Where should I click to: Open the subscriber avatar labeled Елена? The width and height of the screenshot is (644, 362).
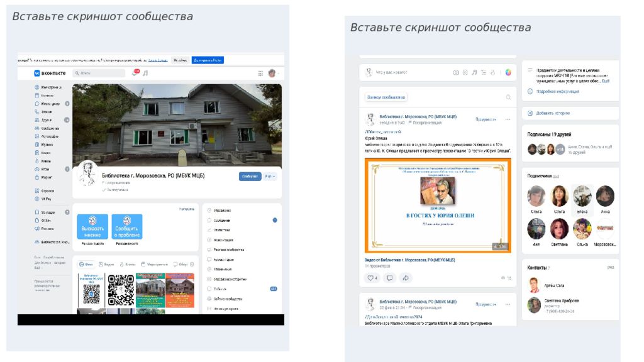click(x=582, y=196)
